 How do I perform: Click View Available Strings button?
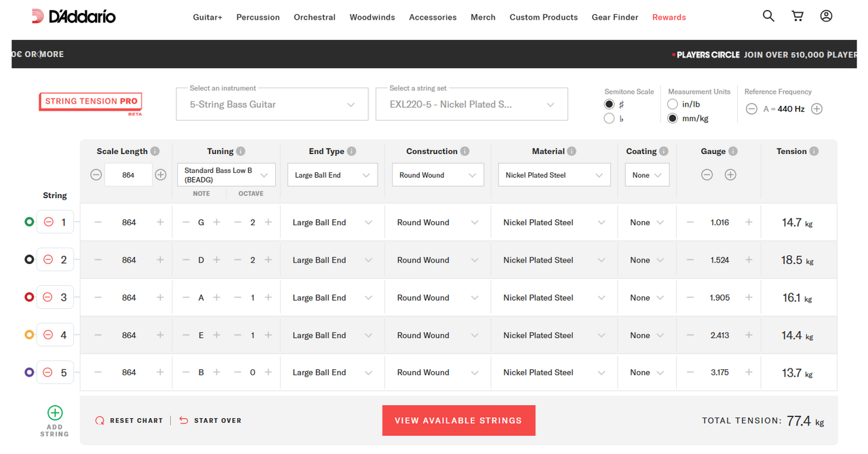click(458, 421)
